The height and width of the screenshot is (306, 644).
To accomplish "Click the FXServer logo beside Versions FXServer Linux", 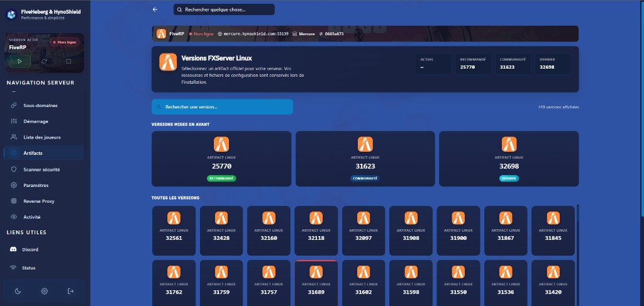I will (168, 62).
